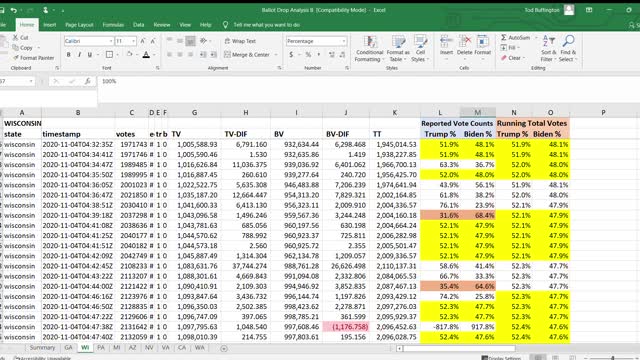Open the Percentage number format dropdown
This screenshot has height=360, width=640.
tap(344, 41)
